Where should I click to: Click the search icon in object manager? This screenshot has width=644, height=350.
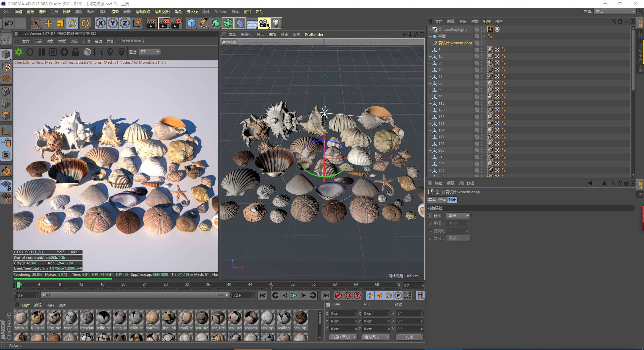[x=614, y=21]
